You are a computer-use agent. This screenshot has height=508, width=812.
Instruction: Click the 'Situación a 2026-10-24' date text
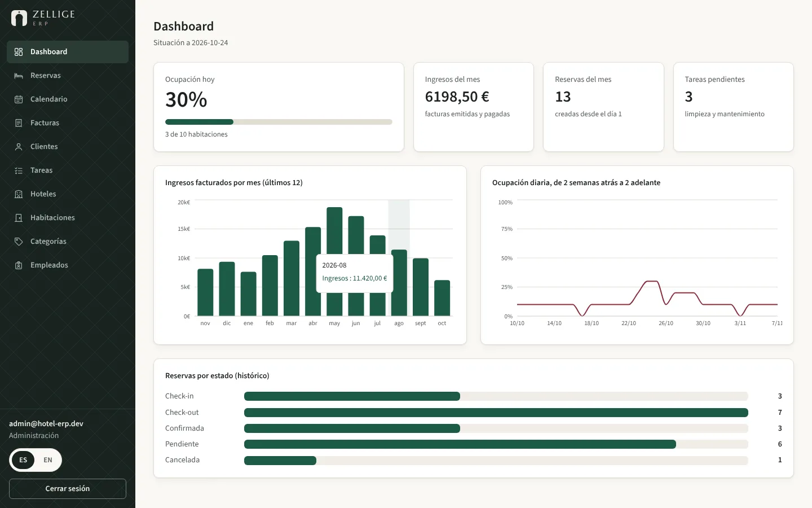point(191,43)
